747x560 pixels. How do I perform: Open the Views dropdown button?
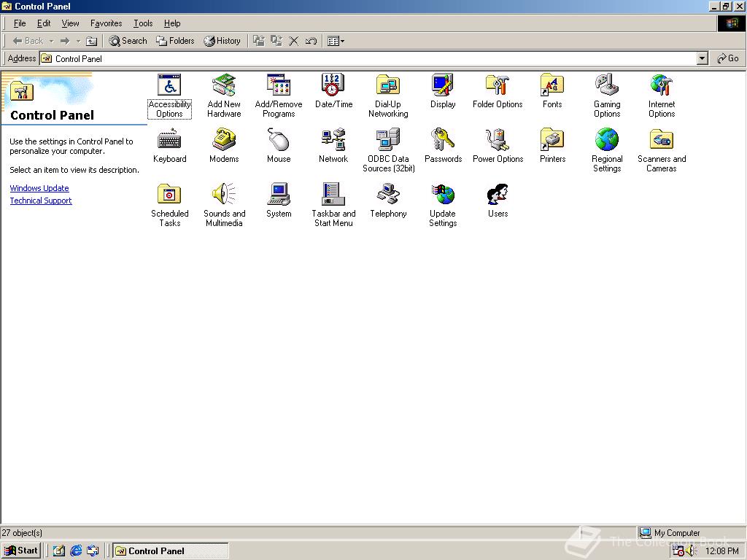tap(336, 41)
